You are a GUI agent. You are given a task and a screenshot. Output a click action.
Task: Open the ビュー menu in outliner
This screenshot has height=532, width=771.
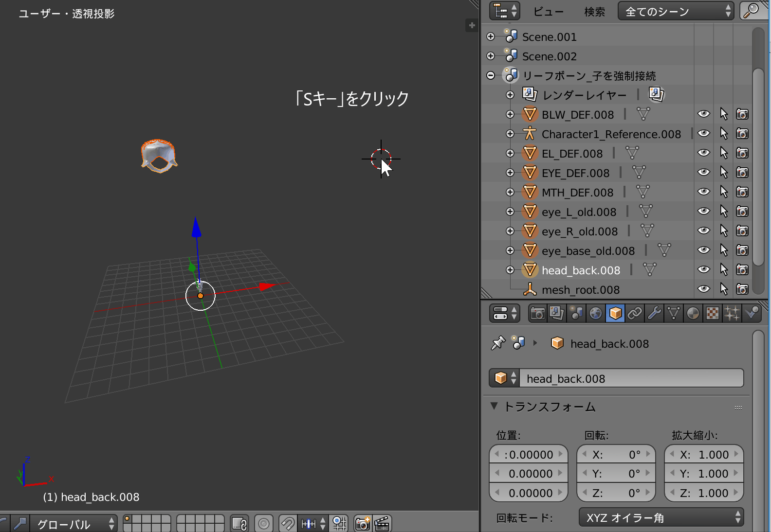549,12
